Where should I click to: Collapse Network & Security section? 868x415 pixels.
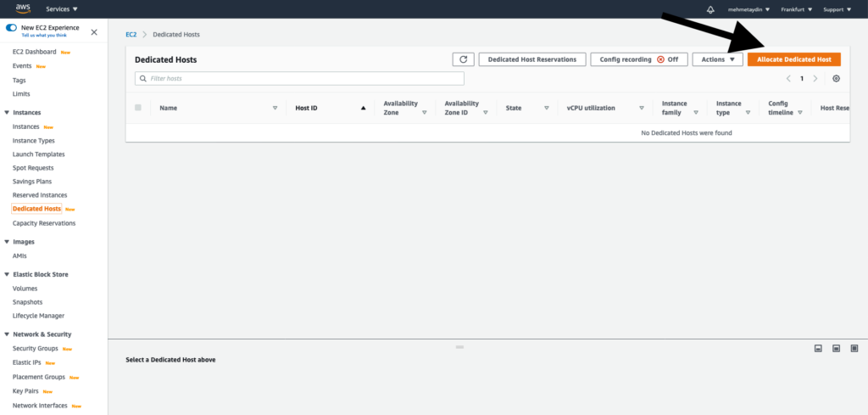point(7,334)
